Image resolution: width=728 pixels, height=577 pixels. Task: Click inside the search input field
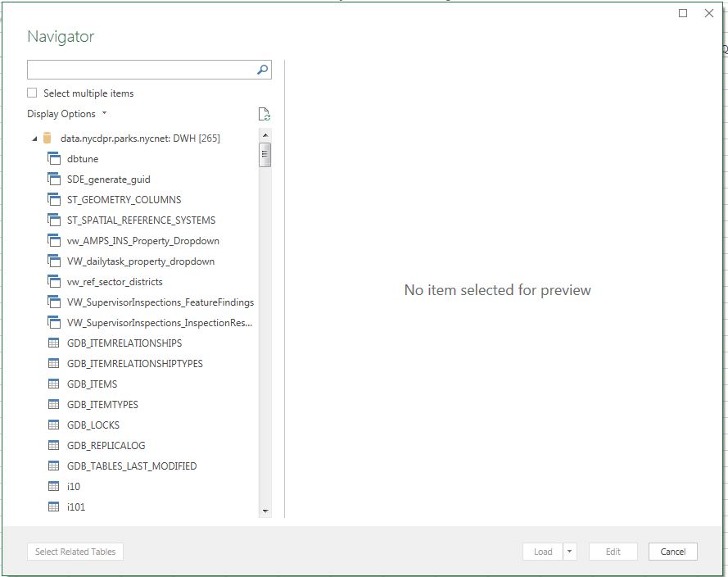tap(139, 70)
